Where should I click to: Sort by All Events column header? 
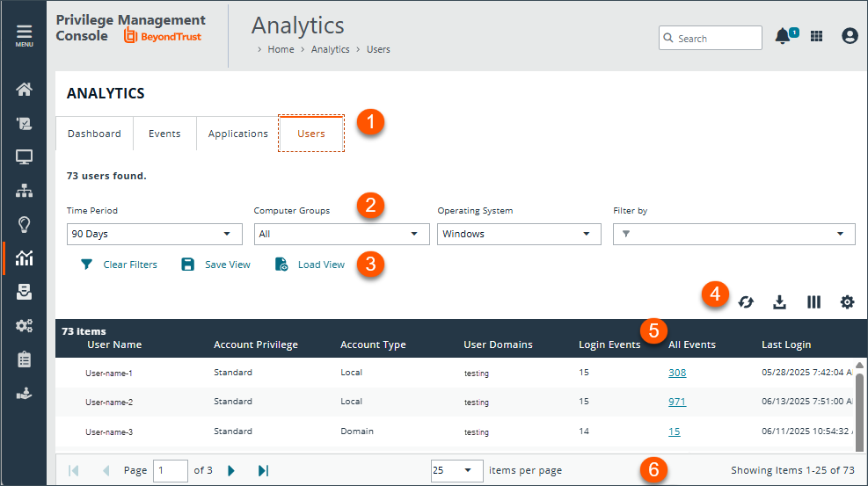(692, 345)
